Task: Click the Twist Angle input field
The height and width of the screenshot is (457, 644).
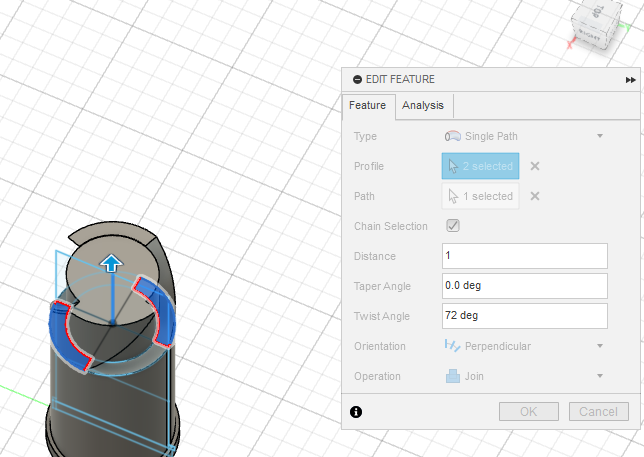Action: (x=524, y=316)
